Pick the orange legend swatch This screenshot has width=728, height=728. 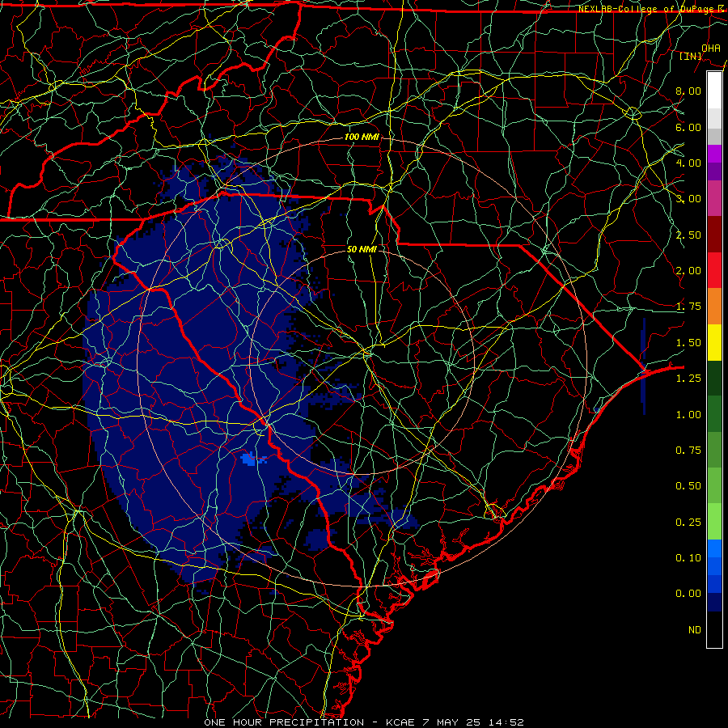[714, 307]
